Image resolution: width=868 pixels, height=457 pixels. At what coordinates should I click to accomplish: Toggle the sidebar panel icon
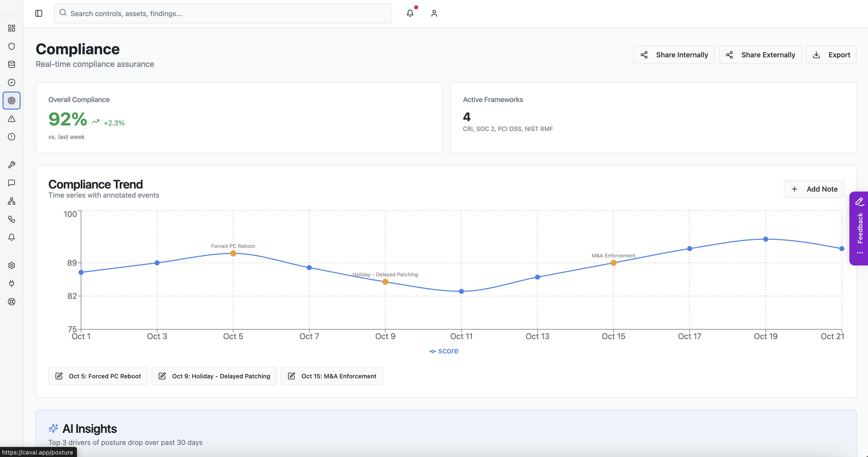pos(39,14)
